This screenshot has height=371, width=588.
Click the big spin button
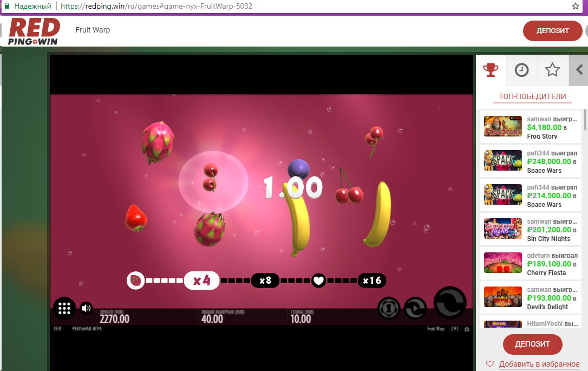(x=449, y=303)
